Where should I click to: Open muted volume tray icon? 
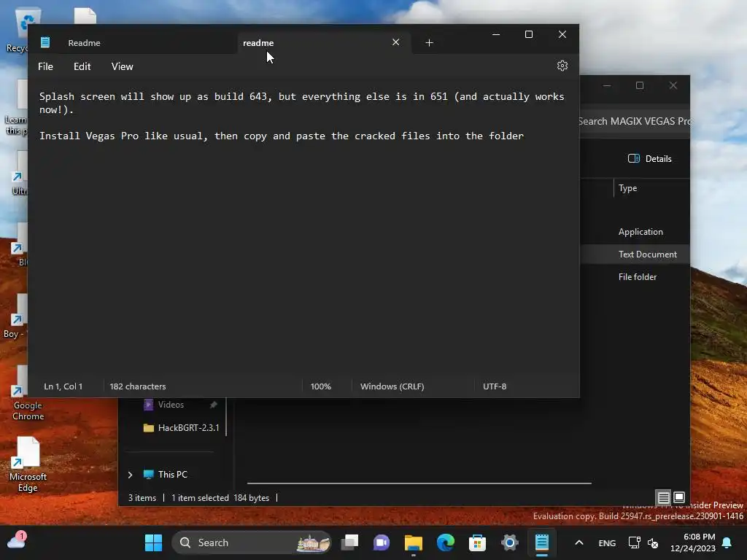653,542
